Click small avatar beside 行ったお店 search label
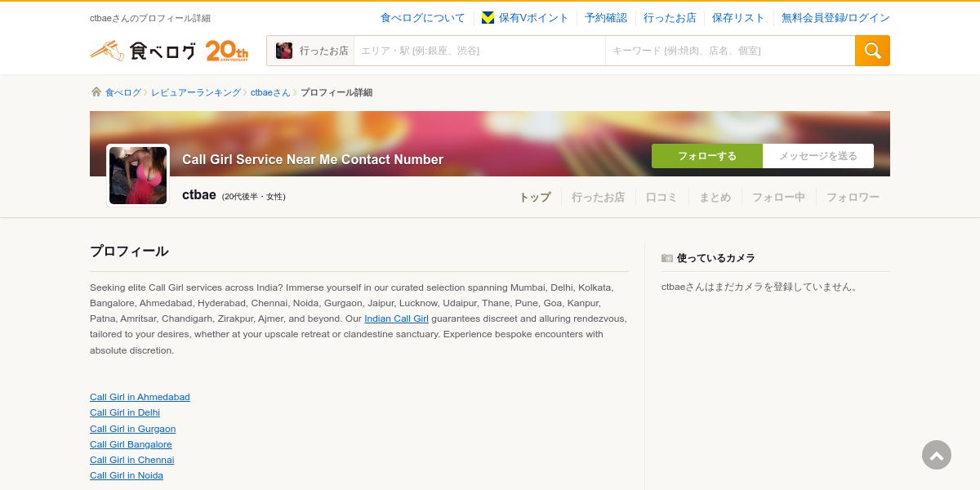The image size is (980, 490). 284,51
